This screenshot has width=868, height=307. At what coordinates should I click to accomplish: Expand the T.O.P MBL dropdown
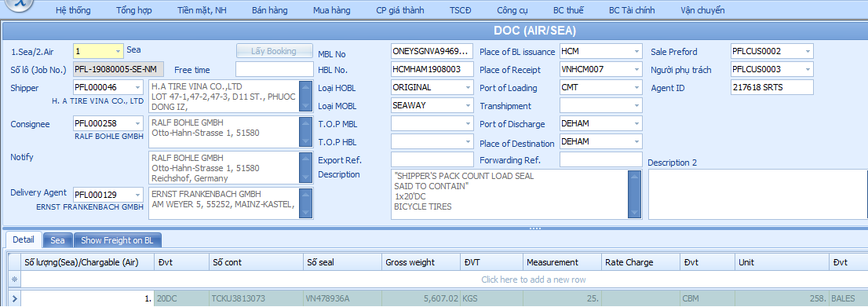pyautogui.click(x=469, y=123)
